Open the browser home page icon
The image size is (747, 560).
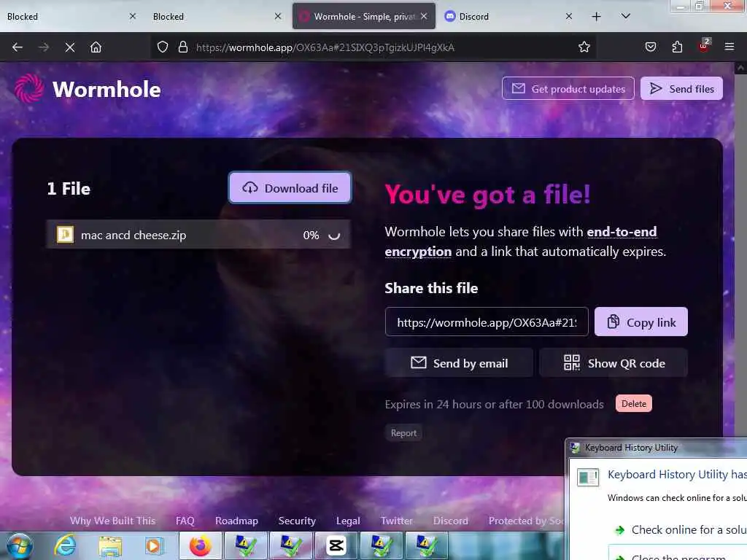(96, 47)
